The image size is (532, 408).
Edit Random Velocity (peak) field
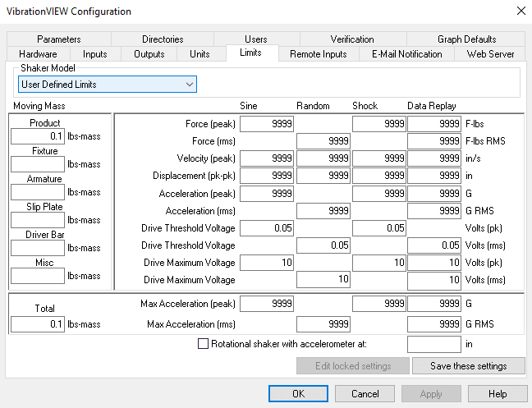coord(323,158)
